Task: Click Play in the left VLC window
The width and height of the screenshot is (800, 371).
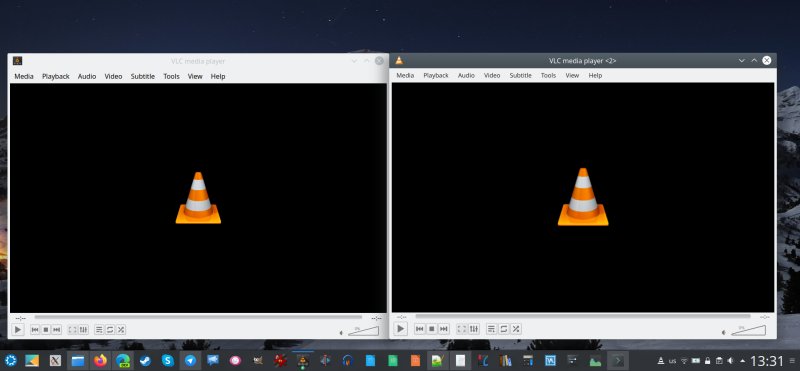Action: [18, 330]
